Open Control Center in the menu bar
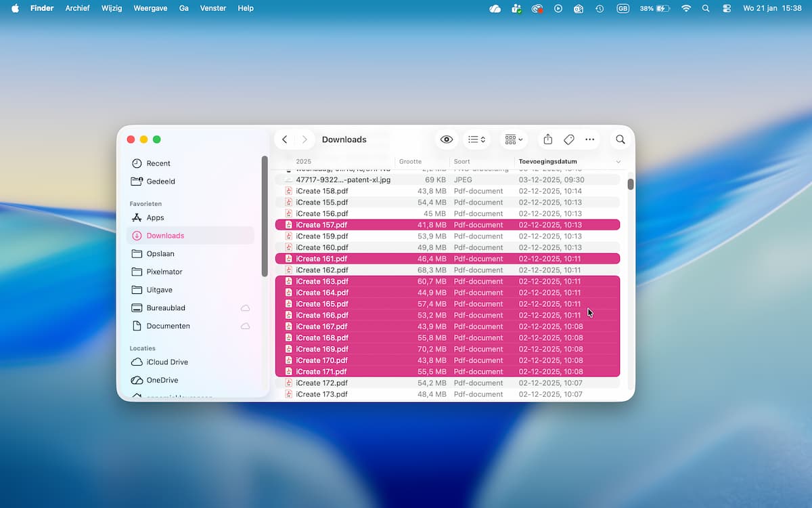This screenshot has width=812, height=508. click(727, 8)
